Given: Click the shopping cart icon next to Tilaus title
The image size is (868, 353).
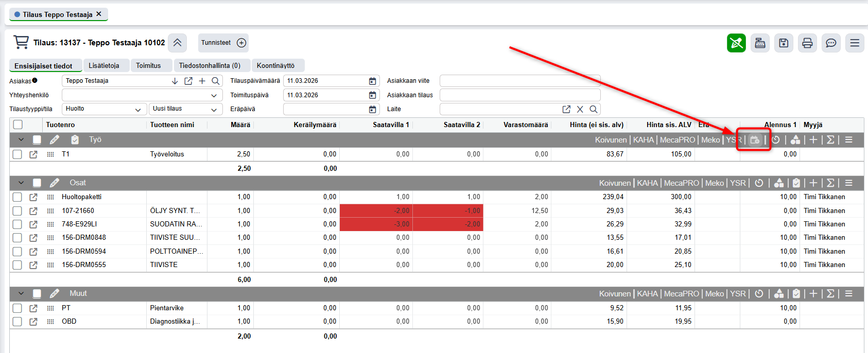Looking at the screenshot, I should [x=21, y=42].
